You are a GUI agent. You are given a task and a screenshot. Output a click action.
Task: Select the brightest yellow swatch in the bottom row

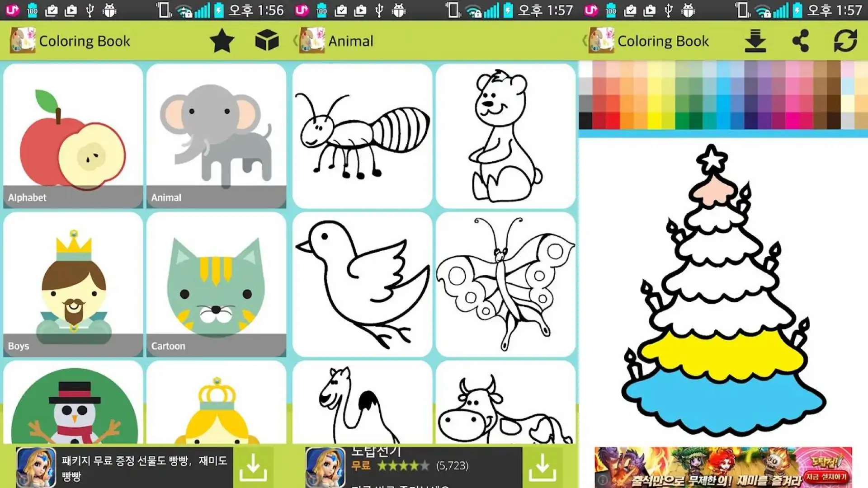click(x=654, y=121)
